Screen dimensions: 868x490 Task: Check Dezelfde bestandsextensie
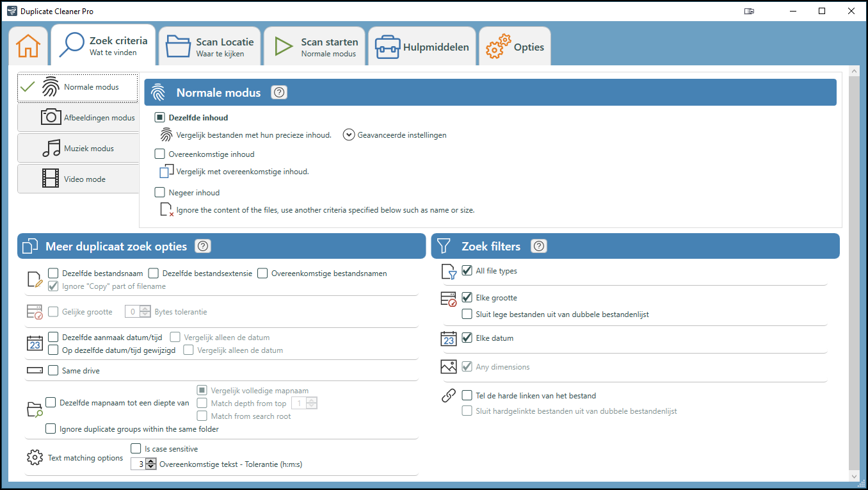[x=154, y=274]
